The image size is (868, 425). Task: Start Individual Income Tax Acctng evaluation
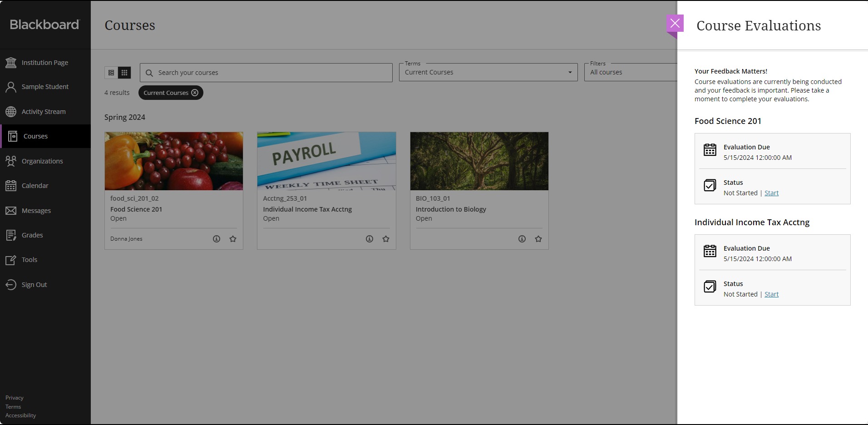[x=771, y=294]
